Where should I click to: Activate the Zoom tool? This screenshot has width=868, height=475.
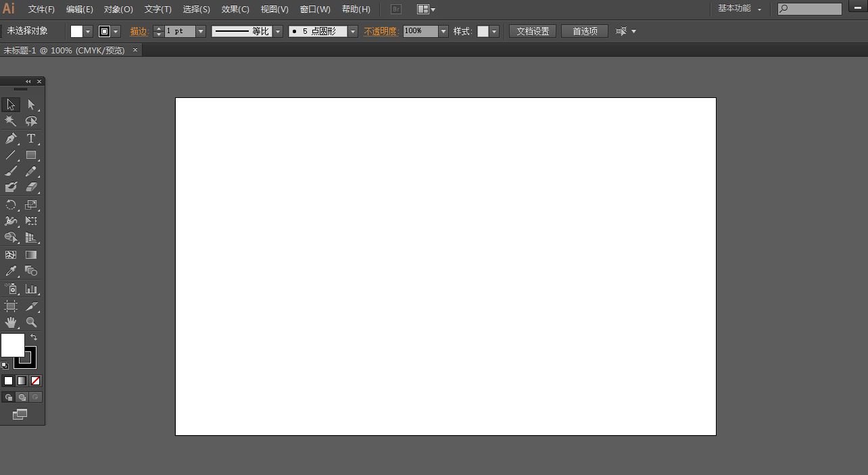[x=31, y=322]
